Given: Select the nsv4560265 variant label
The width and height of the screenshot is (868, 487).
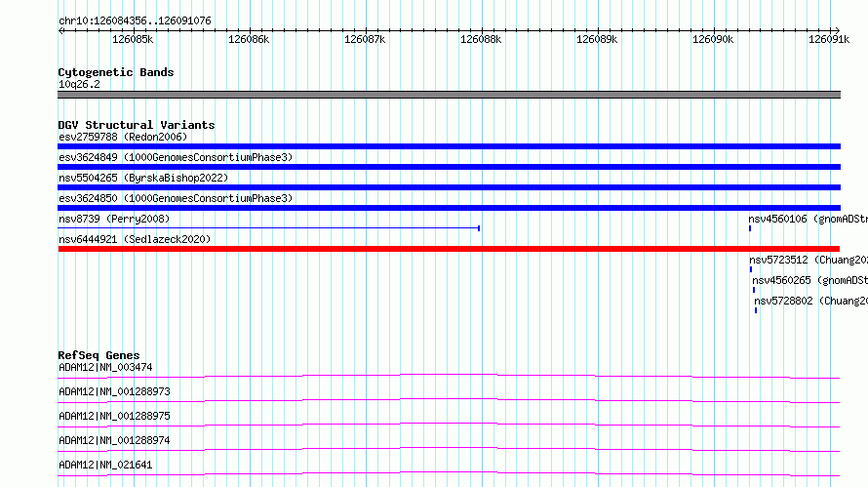Looking at the screenshot, I should pyautogui.click(x=809, y=280).
